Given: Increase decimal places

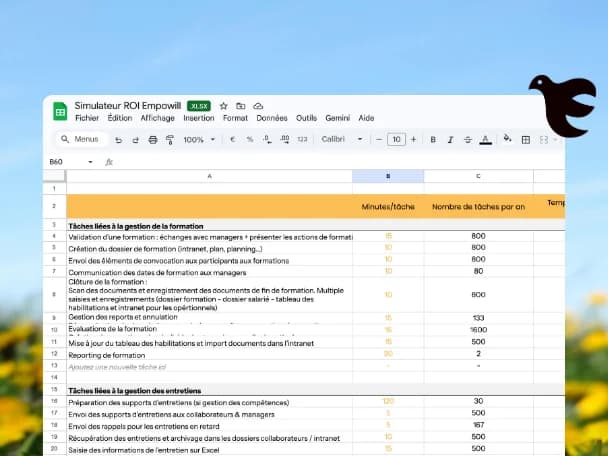Looking at the screenshot, I should tap(285, 140).
